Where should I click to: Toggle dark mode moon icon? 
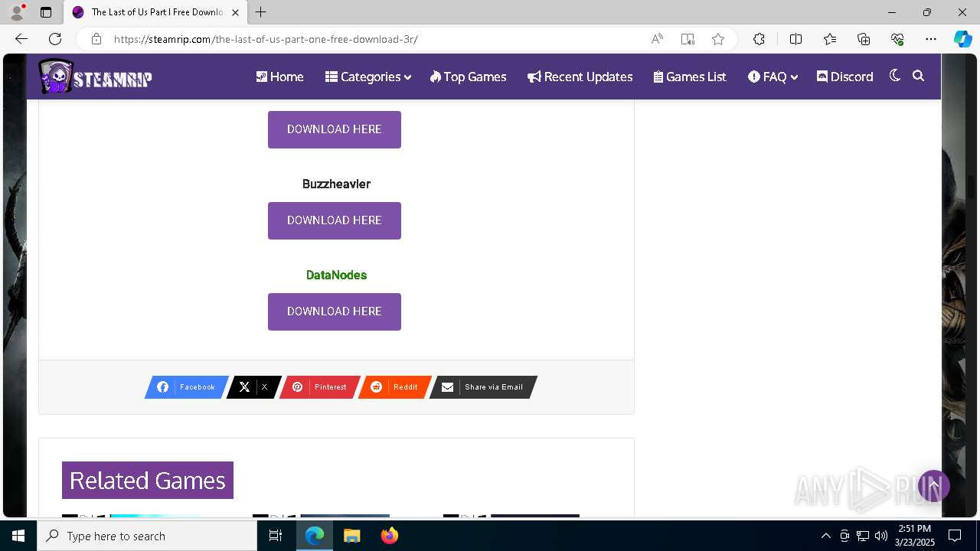895,76
